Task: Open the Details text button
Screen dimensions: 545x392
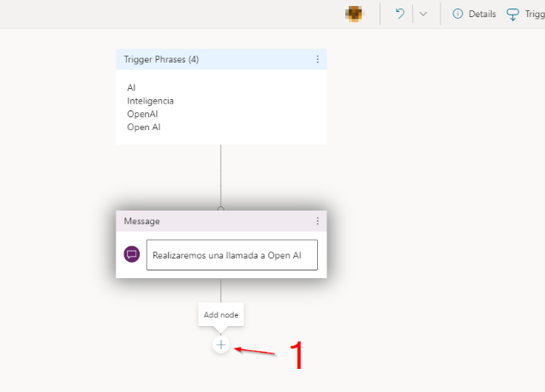Action: pyautogui.click(x=482, y=14)
